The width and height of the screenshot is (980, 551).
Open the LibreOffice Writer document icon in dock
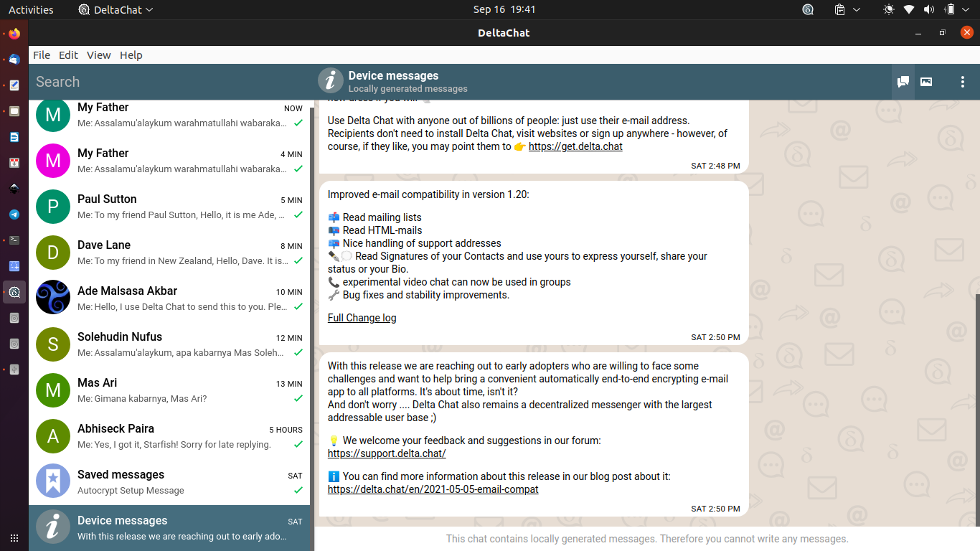coord(14,137)
